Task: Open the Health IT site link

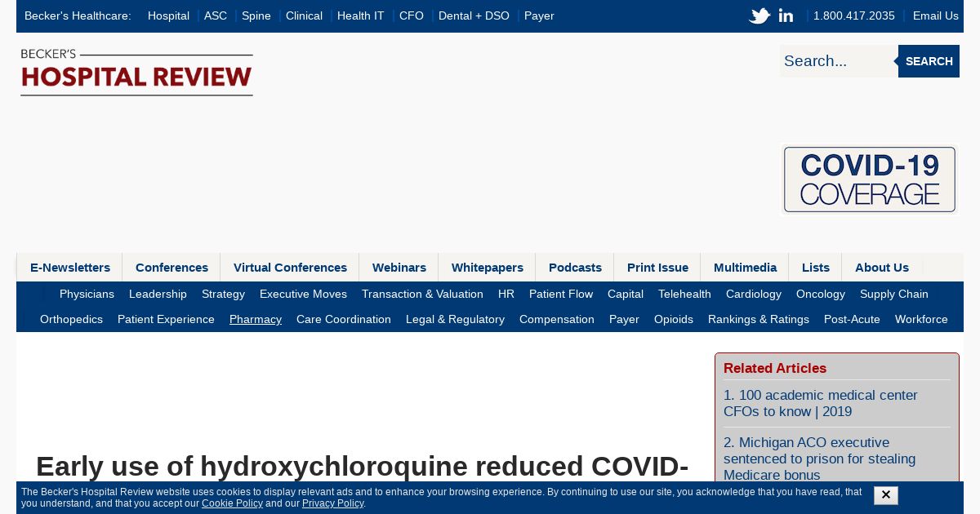Action: [x=360, y=16]
